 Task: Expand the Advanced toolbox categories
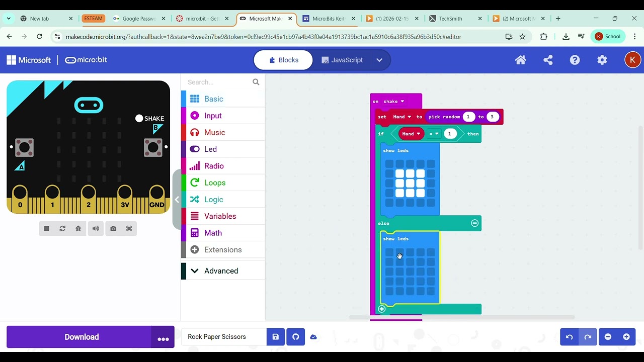coord(223,271)
